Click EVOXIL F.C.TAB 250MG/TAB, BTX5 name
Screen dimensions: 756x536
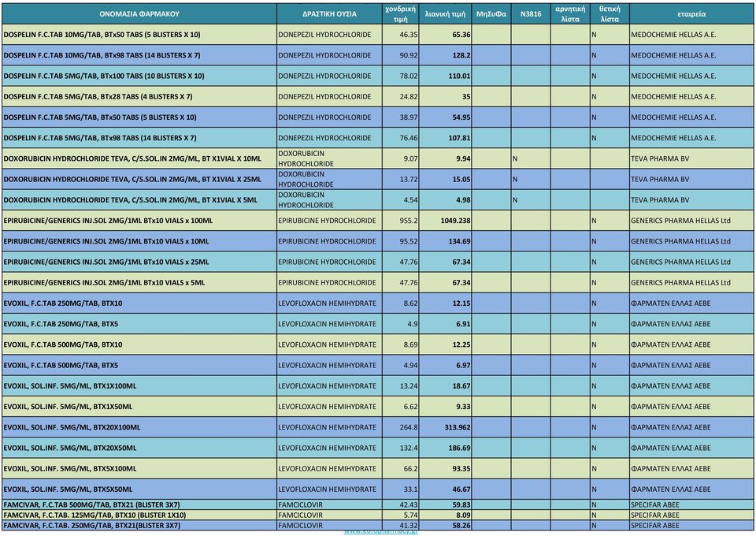coord(61,324)
